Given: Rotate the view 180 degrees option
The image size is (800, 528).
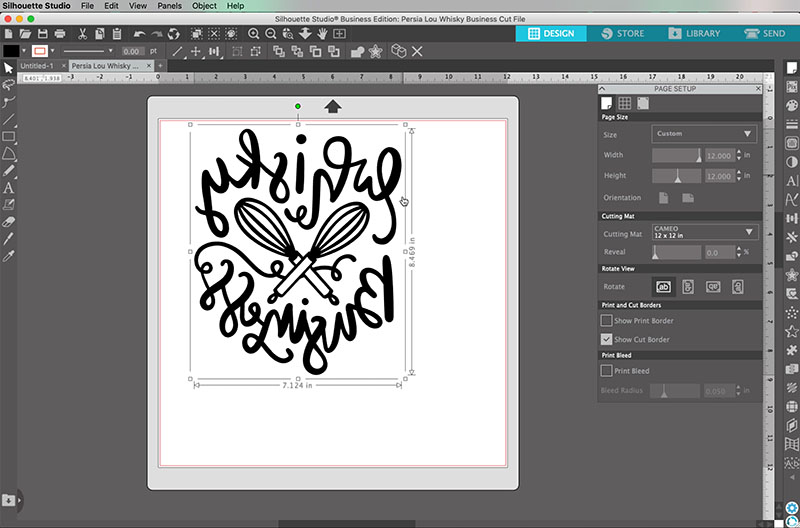Looking at the screenshot, I should pyautogui.click(x=713, y=287).
